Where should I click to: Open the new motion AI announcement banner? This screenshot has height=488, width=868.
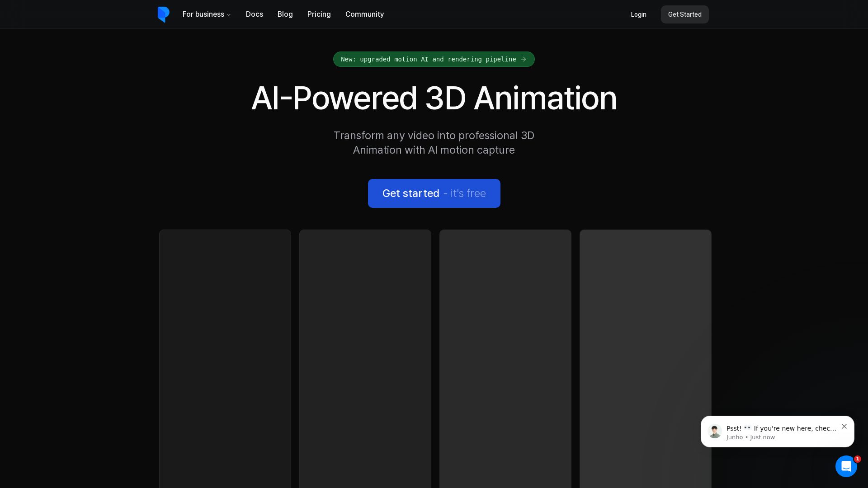[428, 59]
